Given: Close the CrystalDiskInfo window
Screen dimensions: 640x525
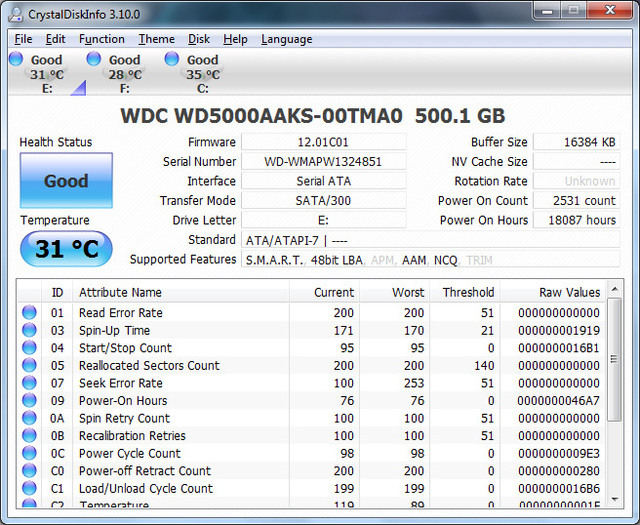Looking at the screenshot, I should click(x=609, y=11).
